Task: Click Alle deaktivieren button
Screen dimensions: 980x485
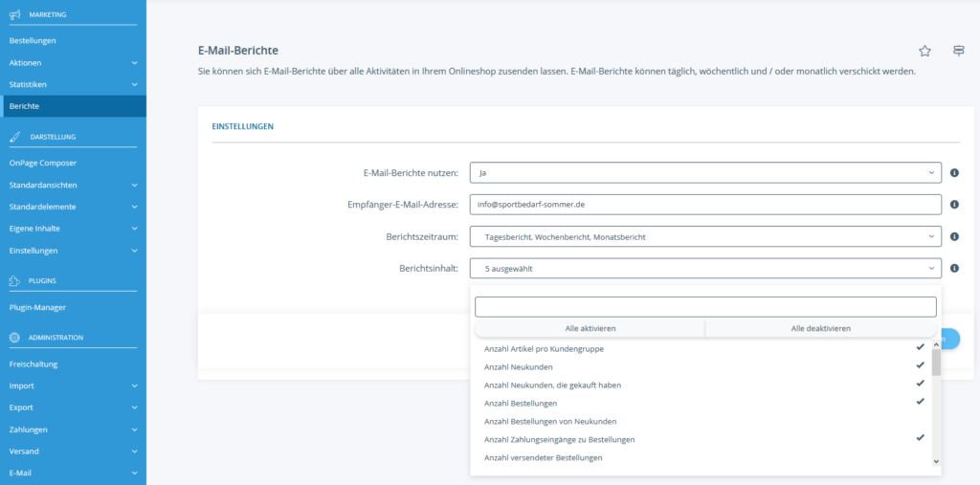Action: (x=820, y=328)
